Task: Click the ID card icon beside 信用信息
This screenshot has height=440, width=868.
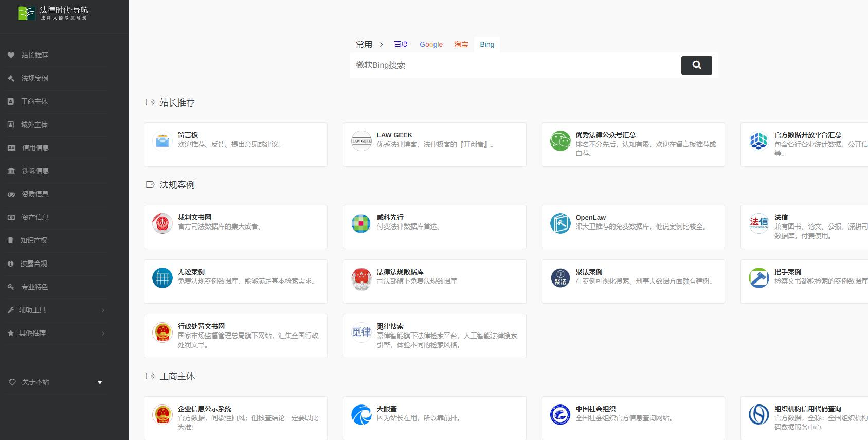Action: pyautogui.click(x=11, y=148)
